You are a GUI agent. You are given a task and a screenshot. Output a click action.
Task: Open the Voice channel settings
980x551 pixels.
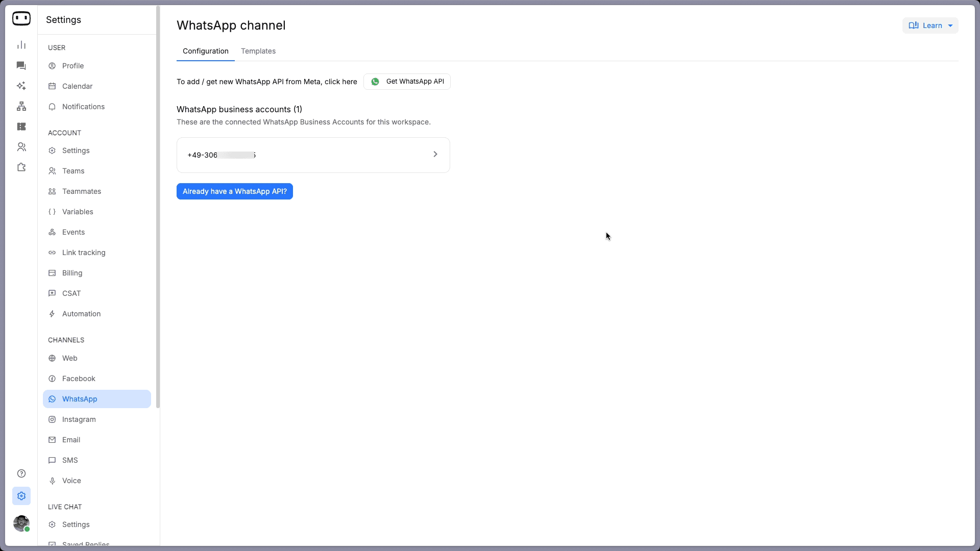click(x=71, y=481)
